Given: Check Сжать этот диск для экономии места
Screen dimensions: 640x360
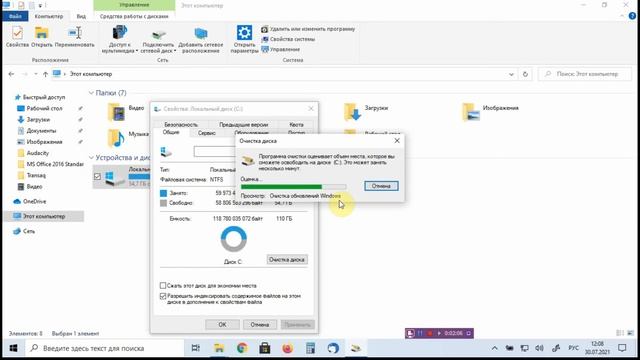Looking at the screenshot, I should [163, 285].
